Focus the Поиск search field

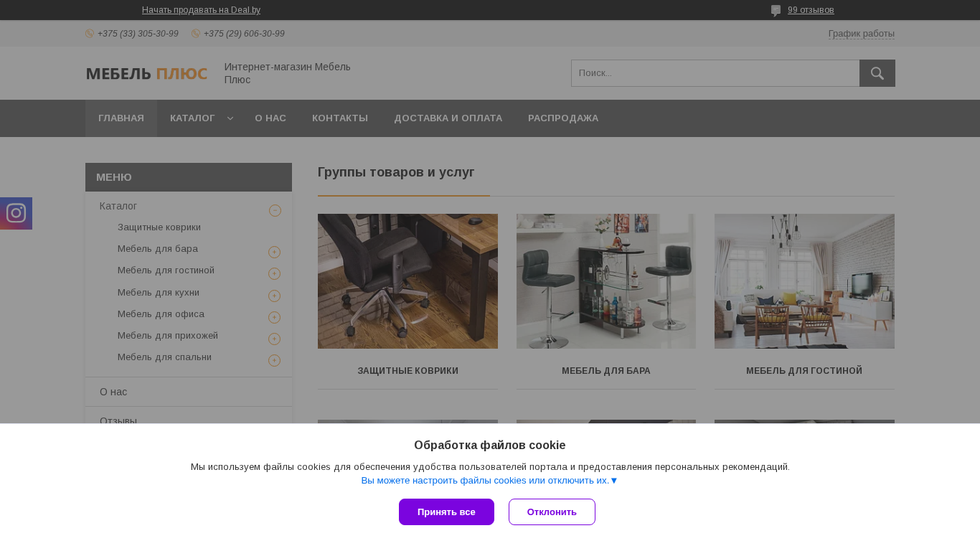[x=715, y=73]
